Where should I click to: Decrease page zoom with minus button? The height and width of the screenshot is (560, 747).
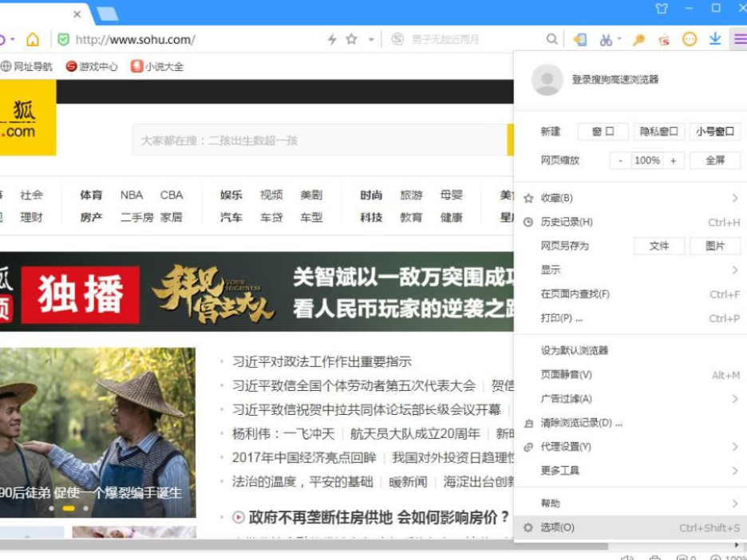620,160
